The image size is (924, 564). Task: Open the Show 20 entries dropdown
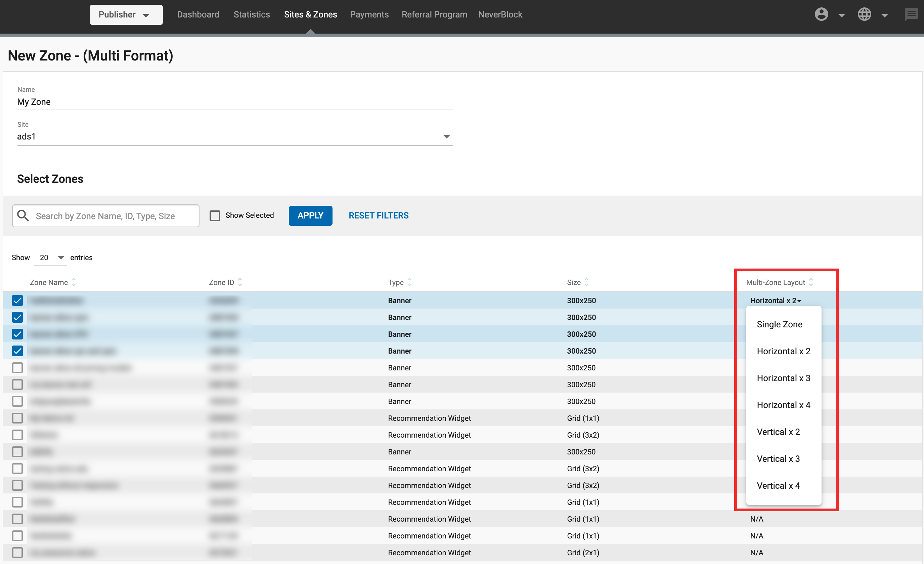[x=50, y=257]
